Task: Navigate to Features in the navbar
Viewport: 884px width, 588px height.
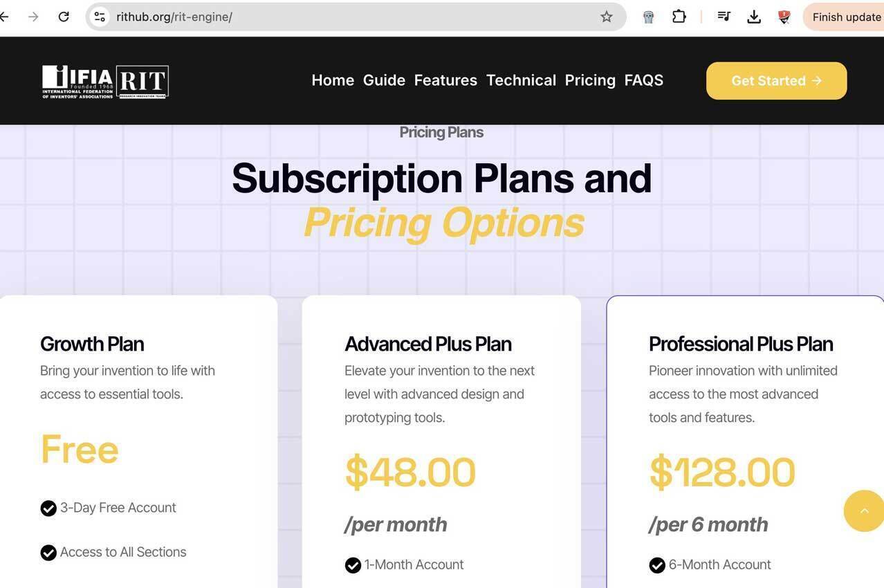Action: point(445,80)
